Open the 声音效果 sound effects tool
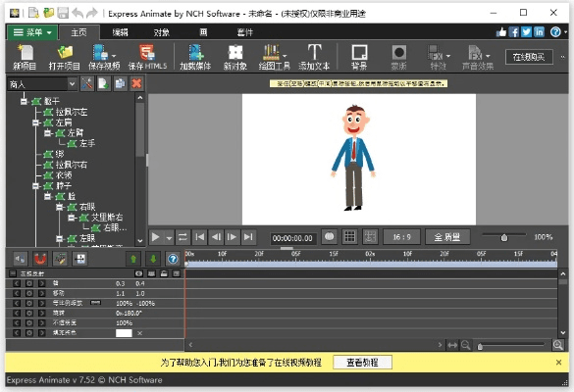This screenshot has height=392, width=574. (x=475, y=52)
